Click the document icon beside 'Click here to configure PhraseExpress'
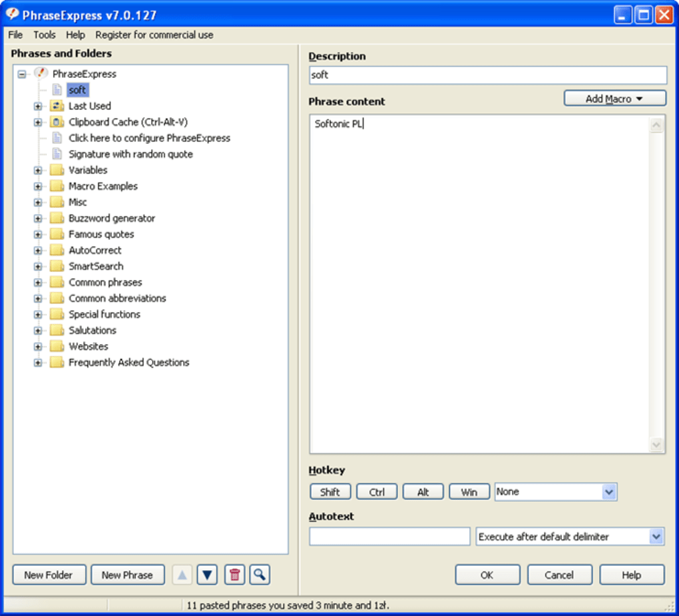This screenshot has height=616, width=679. tap(57, 138)
